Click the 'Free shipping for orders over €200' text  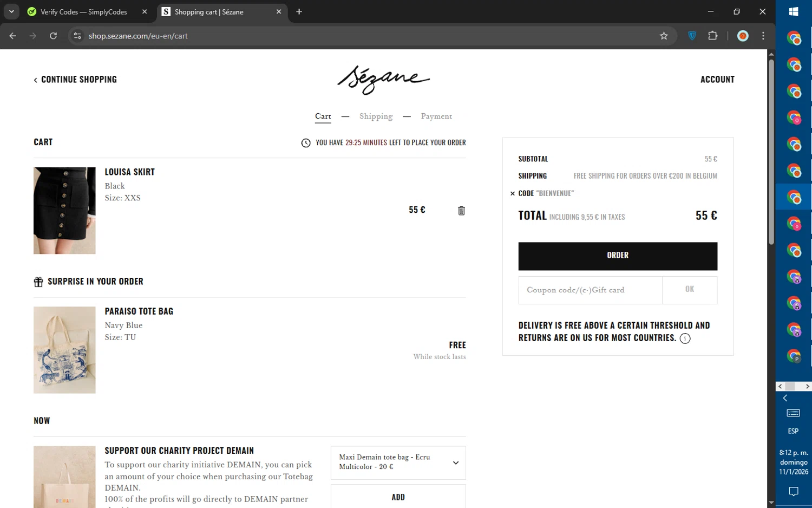click(645, 176)
